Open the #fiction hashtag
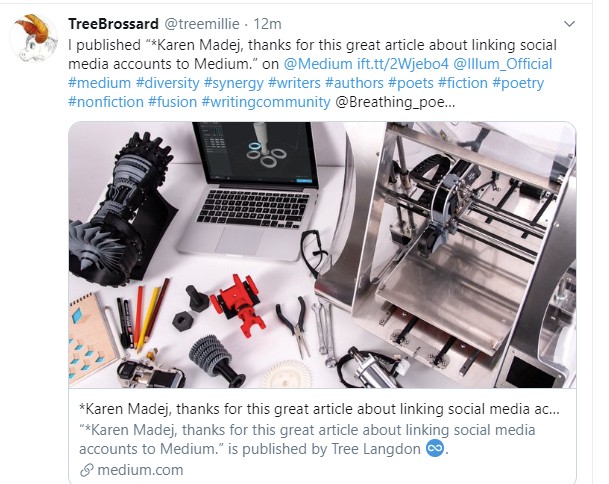Viewport: 609px width, 484px height. pos(463,83)
